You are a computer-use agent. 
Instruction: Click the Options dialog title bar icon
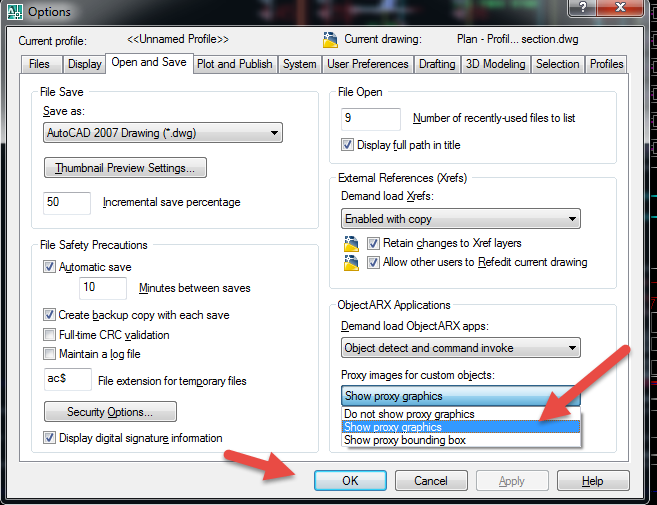(13, 11)
